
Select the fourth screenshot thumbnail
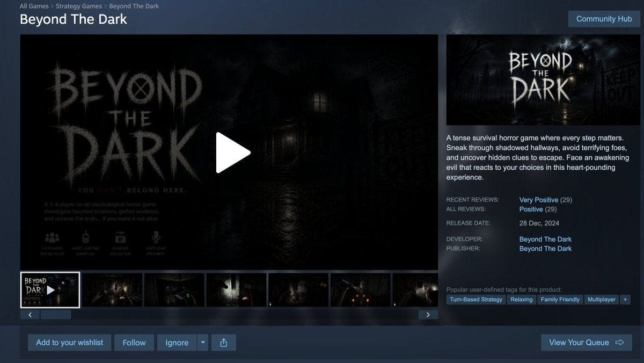(x=237, y=290)
